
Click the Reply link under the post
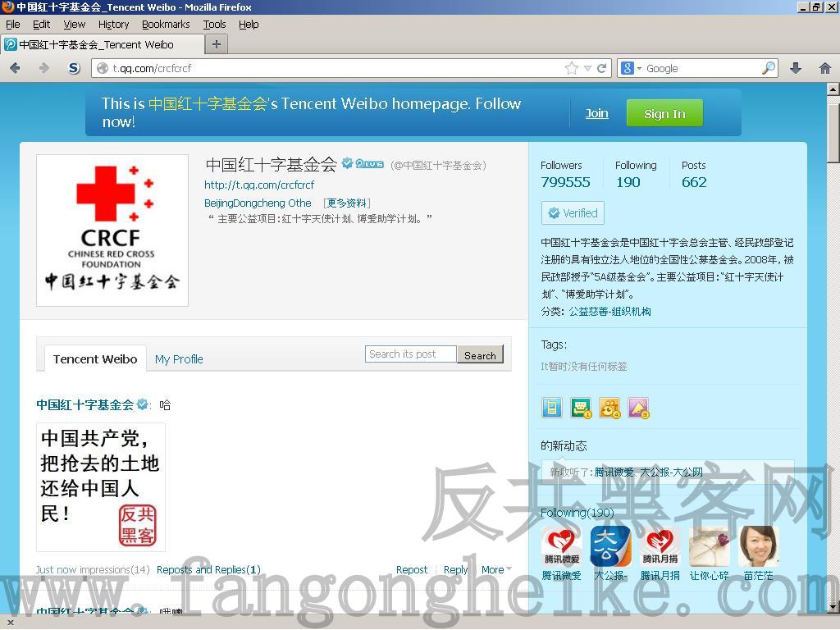455,569
